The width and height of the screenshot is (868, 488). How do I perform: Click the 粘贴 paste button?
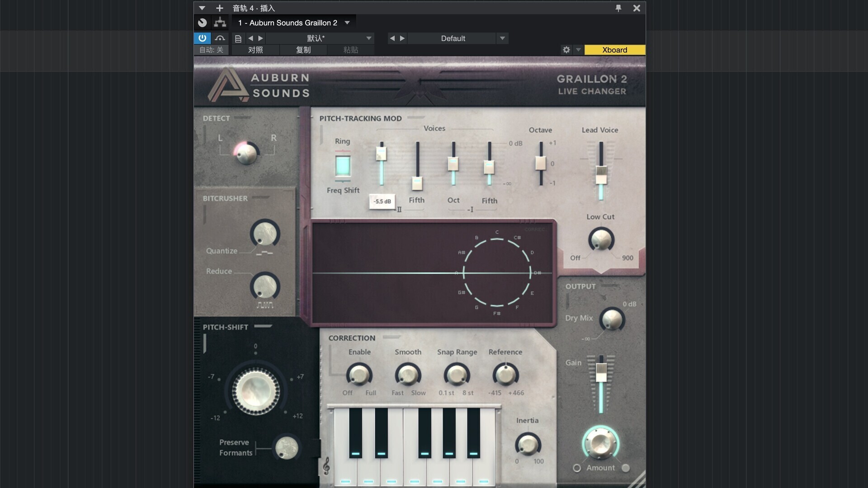point(351,50)
